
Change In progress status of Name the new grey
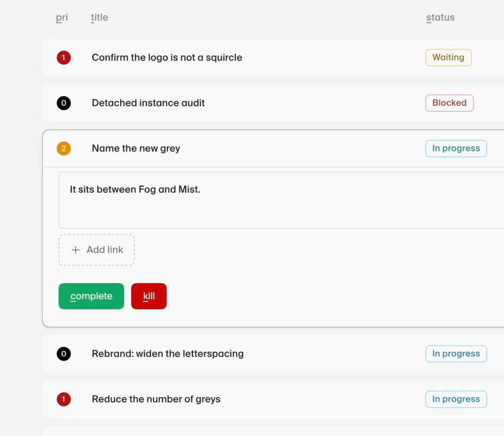456,148
